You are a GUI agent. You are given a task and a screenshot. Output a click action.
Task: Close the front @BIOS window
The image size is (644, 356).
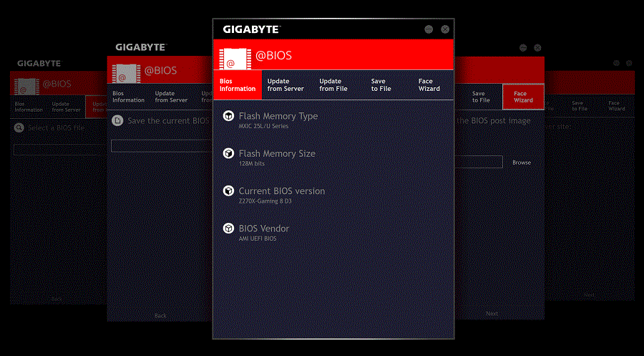pyautogui.click(x=445, y=29)
